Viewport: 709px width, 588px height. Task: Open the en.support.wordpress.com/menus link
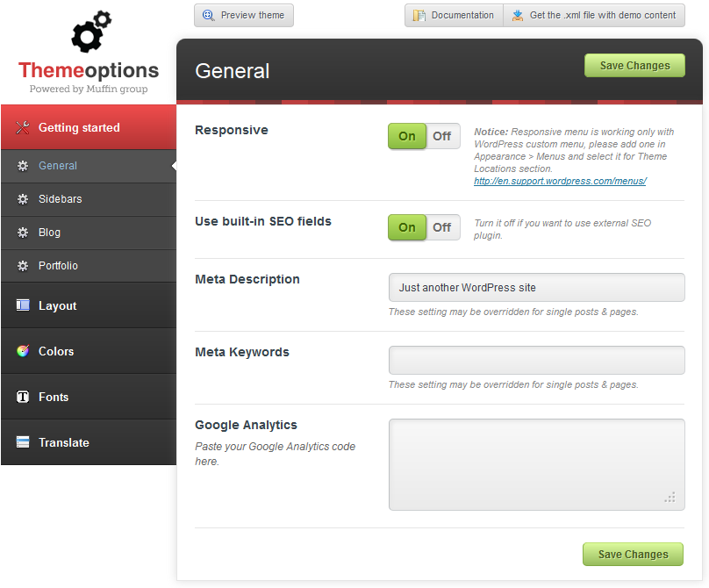coord(560,181)
